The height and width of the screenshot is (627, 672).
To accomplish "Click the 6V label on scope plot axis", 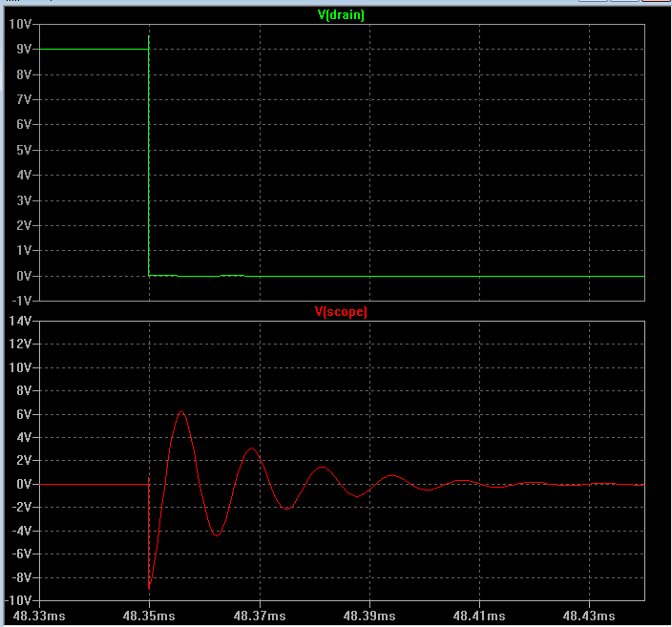I will click(x=24, y=414).
